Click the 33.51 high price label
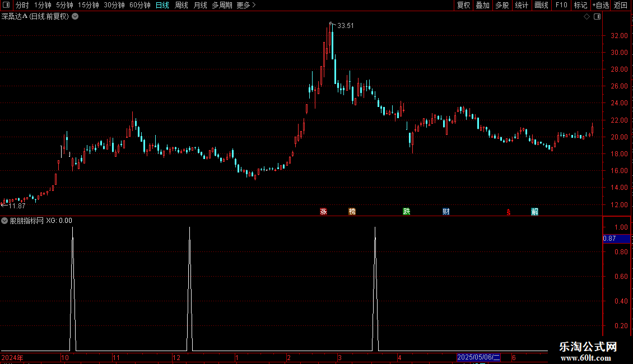Viewport: 633px width, 364px height. coord(345,26)
